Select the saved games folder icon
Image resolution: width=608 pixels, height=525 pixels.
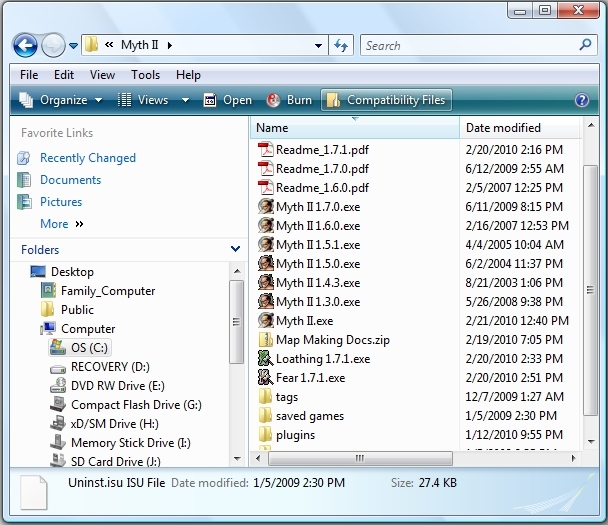tap(266, 416)
